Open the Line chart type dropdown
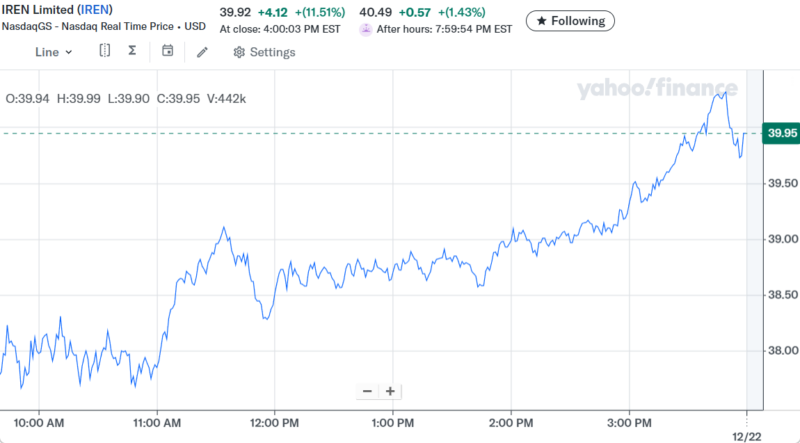 click(54, 52)
